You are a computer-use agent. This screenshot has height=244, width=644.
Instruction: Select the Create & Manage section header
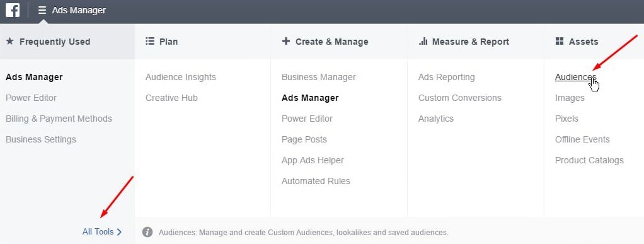[x=332, y=42]
